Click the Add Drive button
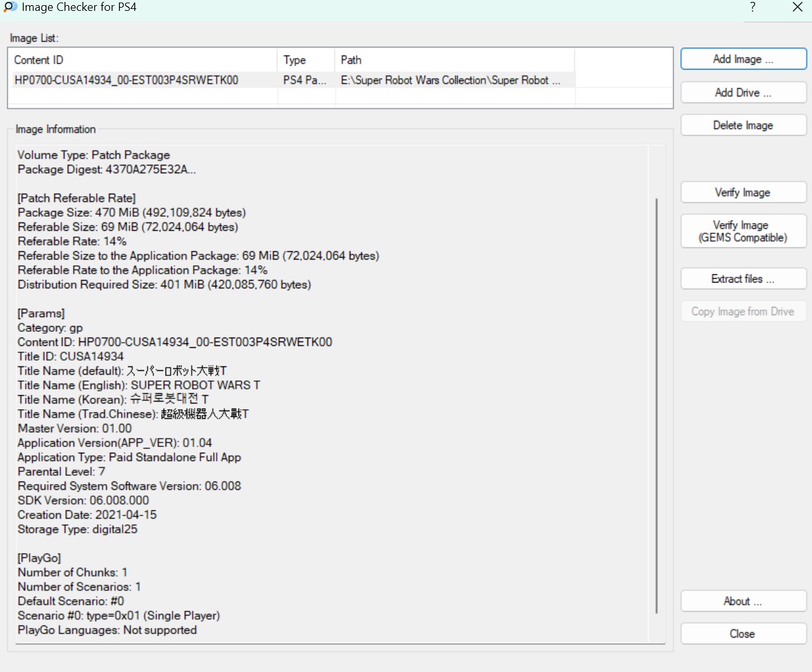812x672 pixels. tap(743, 93)
